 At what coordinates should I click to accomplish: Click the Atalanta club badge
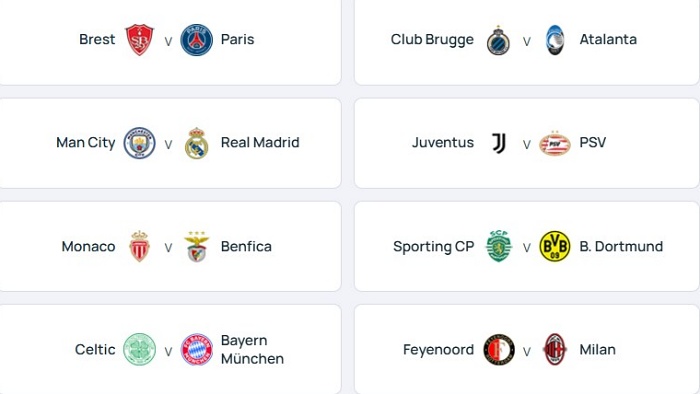click(x=555, y=40)
